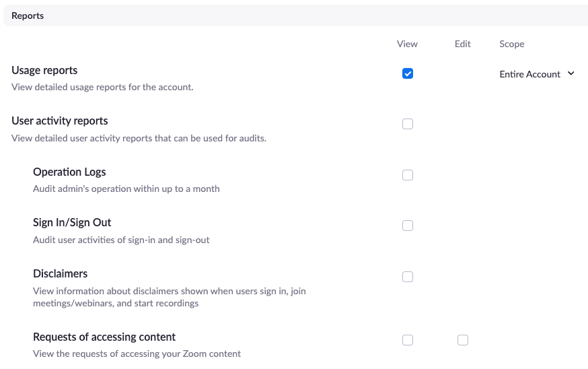Click the Disclaimers label
The height and width of the screenshot is (369, 588).
(60, 273)
